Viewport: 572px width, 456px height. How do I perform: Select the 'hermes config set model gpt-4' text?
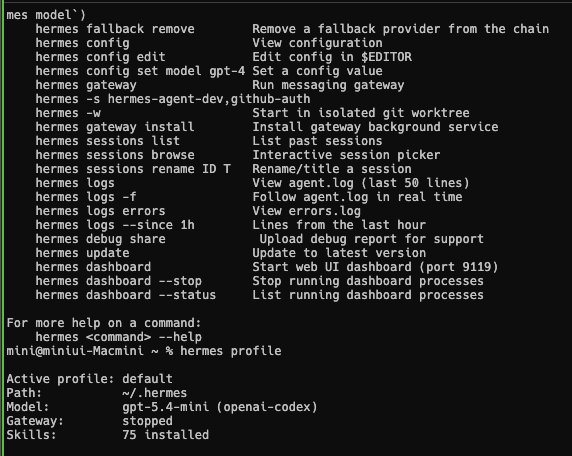click(140, 71)
